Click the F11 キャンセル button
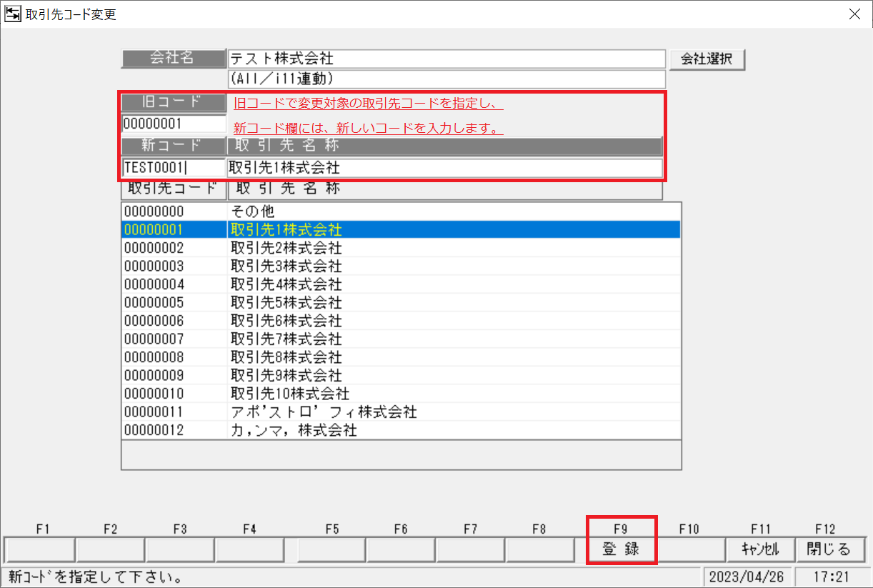873x588 pixels. click(760, 549)
